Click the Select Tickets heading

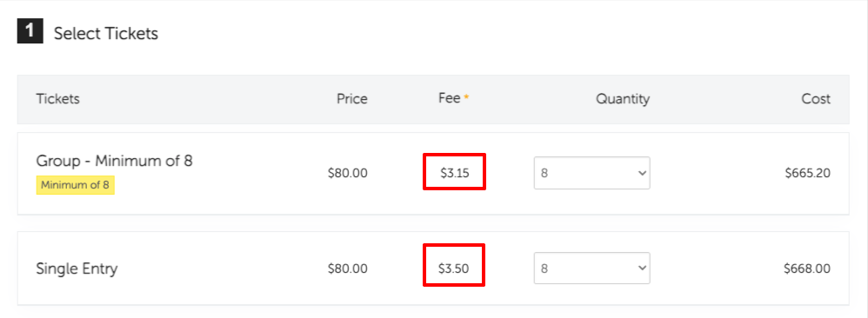coord(106,33)
